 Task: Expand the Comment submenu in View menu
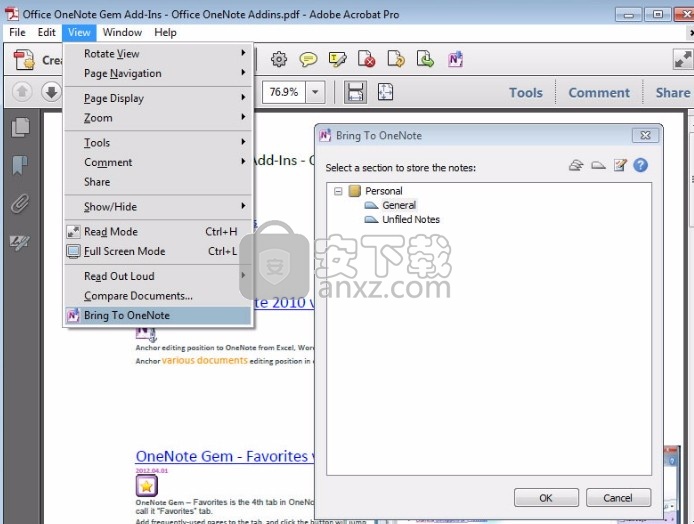[158, 162]
